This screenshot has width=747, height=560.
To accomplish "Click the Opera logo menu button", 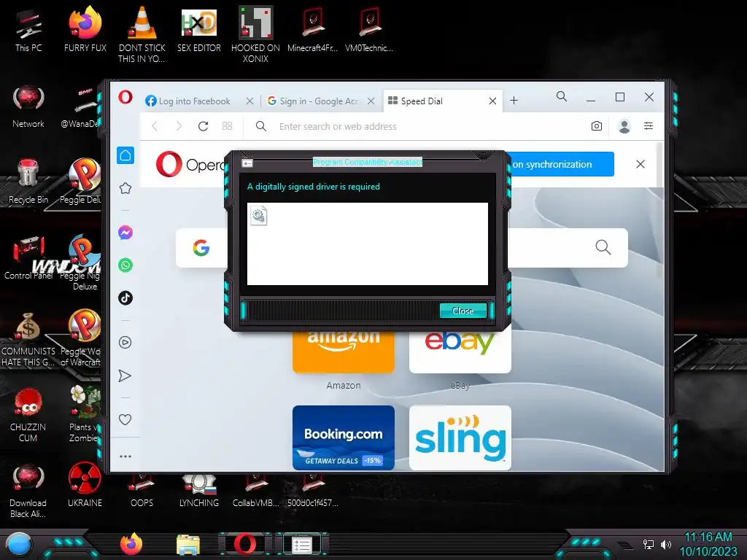I will (125, 97).
